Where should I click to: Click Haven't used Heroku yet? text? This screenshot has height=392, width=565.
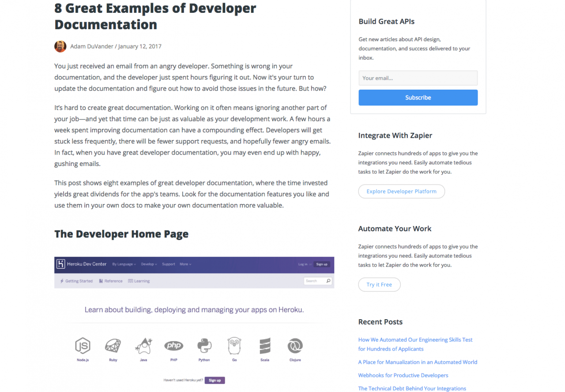tap(183, 380)
